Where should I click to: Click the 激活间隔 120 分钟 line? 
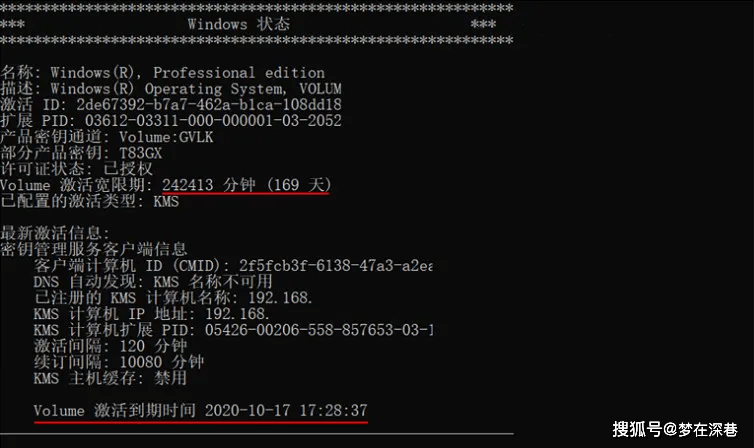pos(111,346)
